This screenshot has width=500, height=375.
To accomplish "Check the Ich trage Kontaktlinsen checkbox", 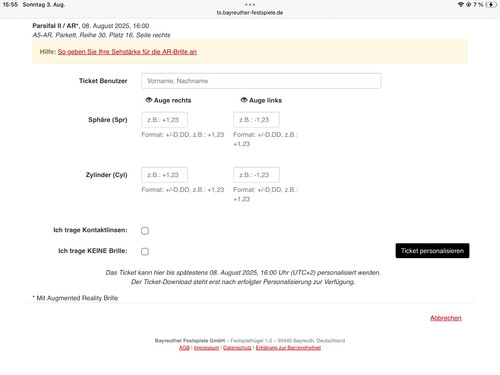I will [145, 231].
